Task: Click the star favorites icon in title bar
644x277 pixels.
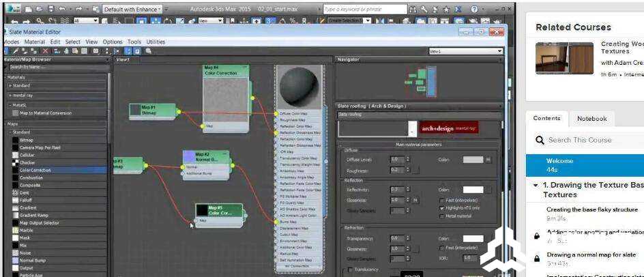Action: [446, 9]
